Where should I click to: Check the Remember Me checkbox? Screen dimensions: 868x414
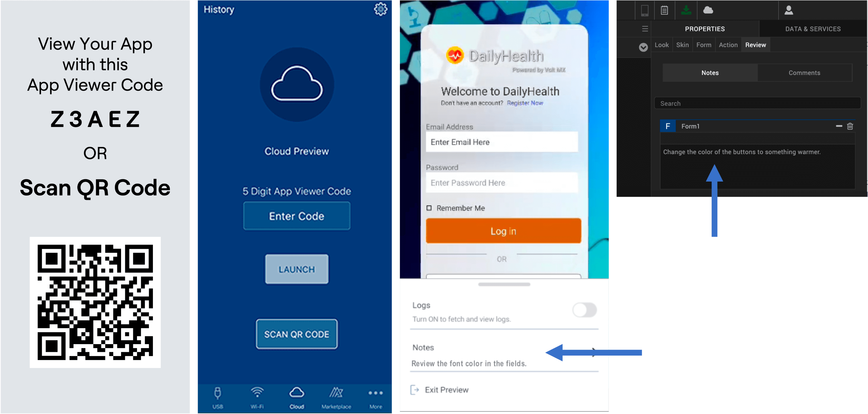tap(430, 208)
